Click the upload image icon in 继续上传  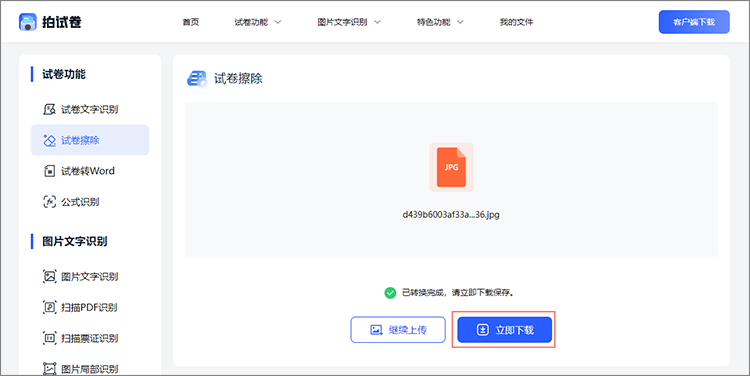click(x=376, y=330)
